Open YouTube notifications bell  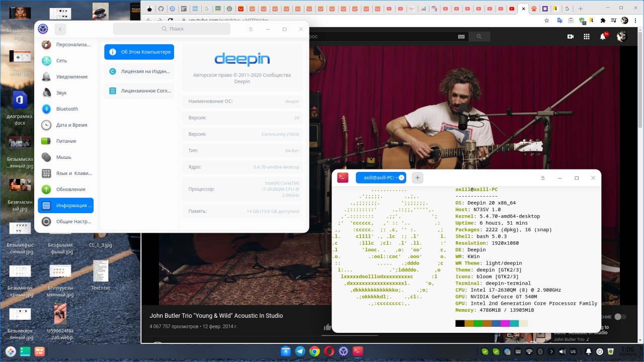603,36
